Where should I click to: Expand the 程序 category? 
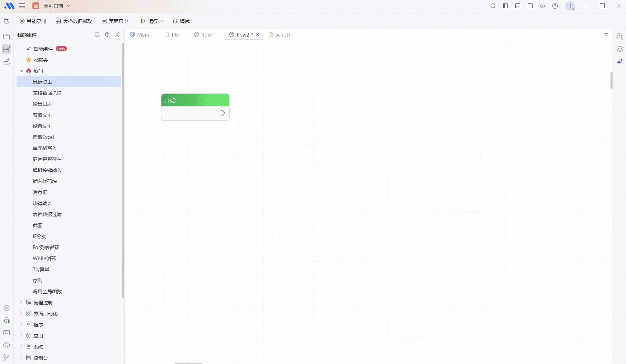coord(21,324)
